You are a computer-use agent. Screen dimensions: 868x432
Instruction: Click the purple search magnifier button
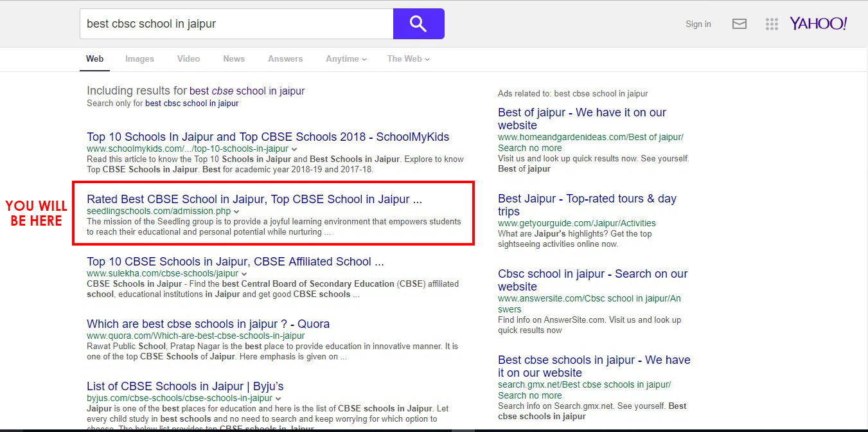pos(418,24)
